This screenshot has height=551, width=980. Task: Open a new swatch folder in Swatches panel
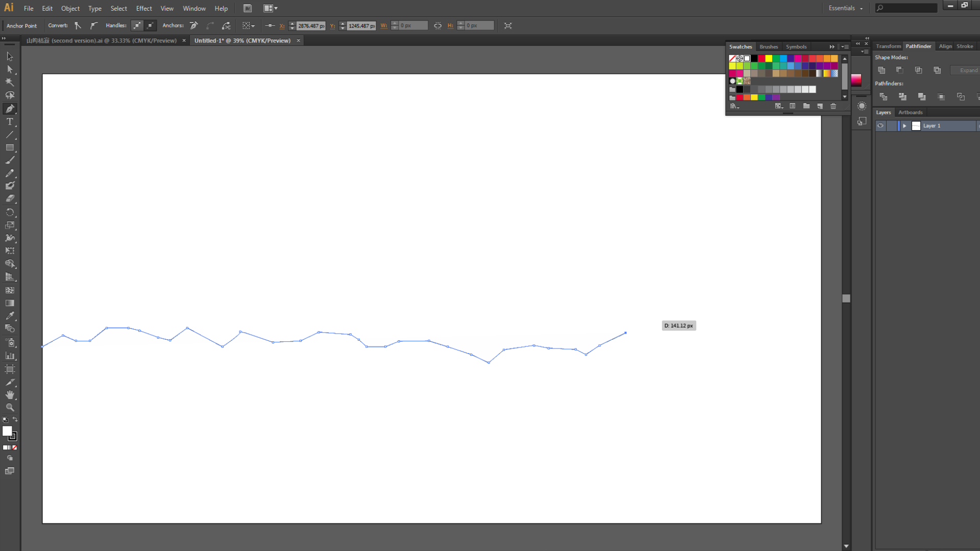[806, 106]
